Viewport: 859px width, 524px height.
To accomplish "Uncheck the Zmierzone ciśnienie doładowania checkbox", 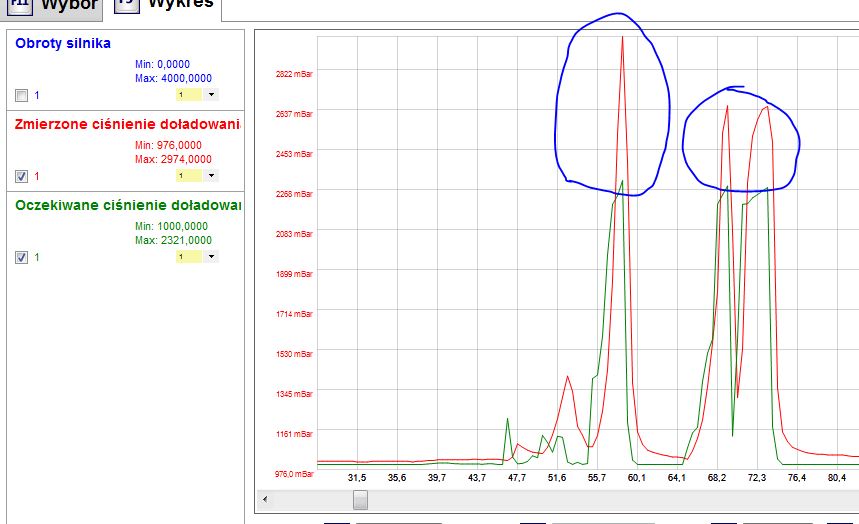I will tap(22, 176).
